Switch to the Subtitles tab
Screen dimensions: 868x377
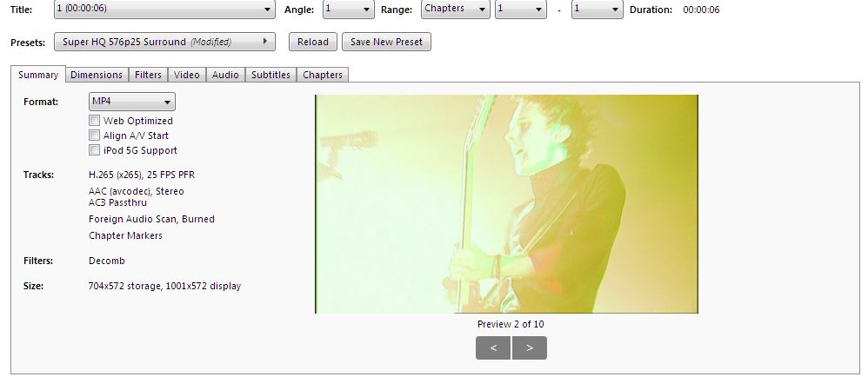(x=270, y=75)
